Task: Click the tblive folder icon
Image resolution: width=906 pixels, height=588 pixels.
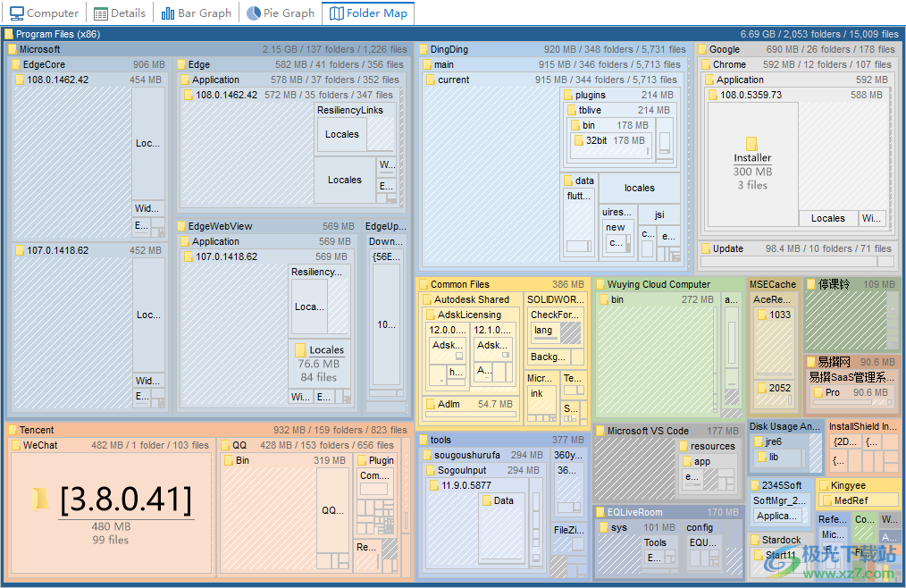Action: click(572, 110)
